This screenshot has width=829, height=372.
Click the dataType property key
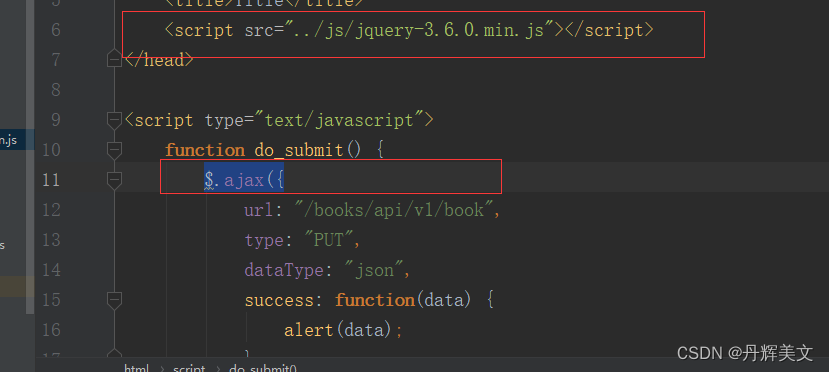click(284, 271)
